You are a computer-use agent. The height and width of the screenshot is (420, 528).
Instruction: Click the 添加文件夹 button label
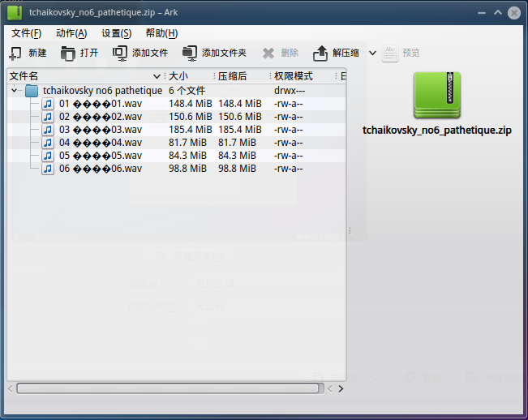225,54
